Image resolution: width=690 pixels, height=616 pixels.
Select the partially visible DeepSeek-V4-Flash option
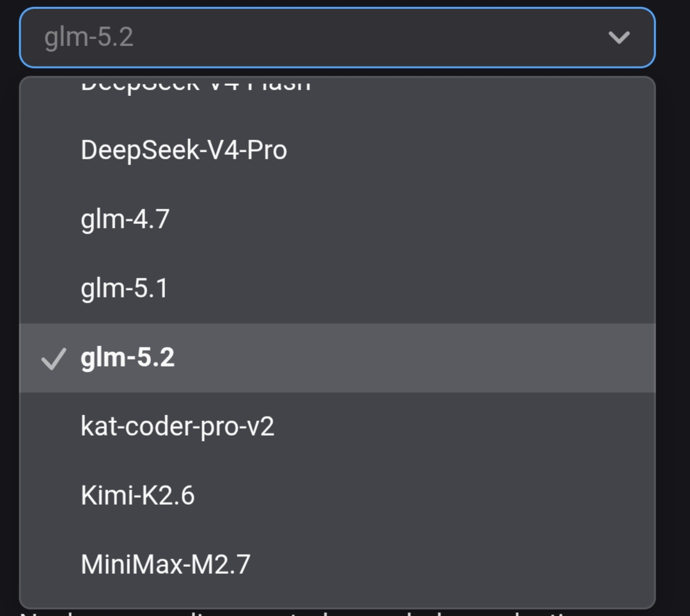coord(338,96)
